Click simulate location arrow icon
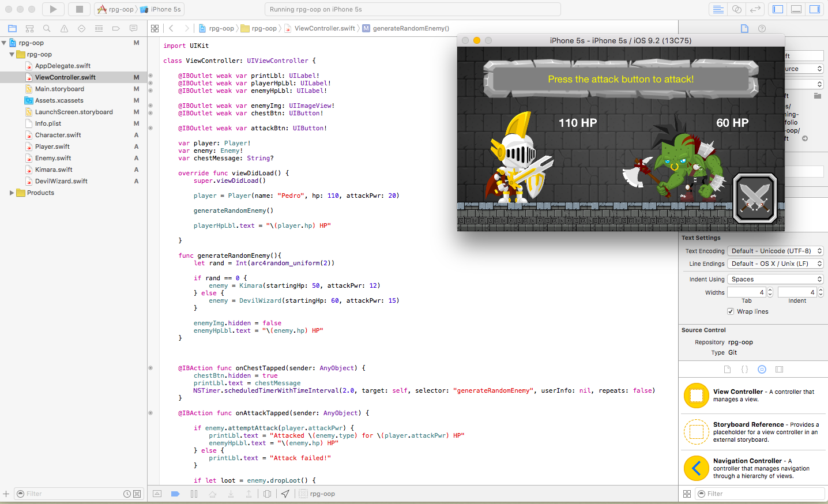The image size is (828, 504). (285, 494)
